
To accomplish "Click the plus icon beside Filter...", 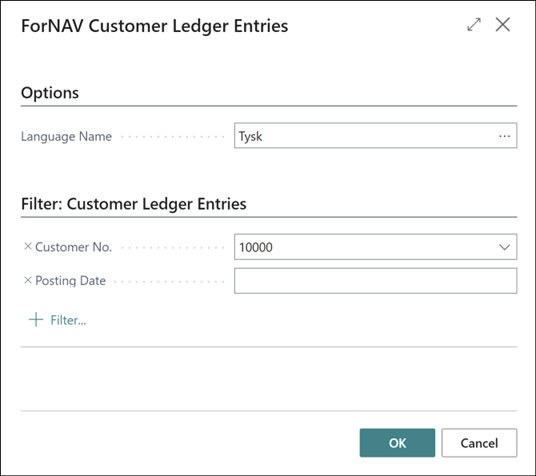I will click(36, 320).
